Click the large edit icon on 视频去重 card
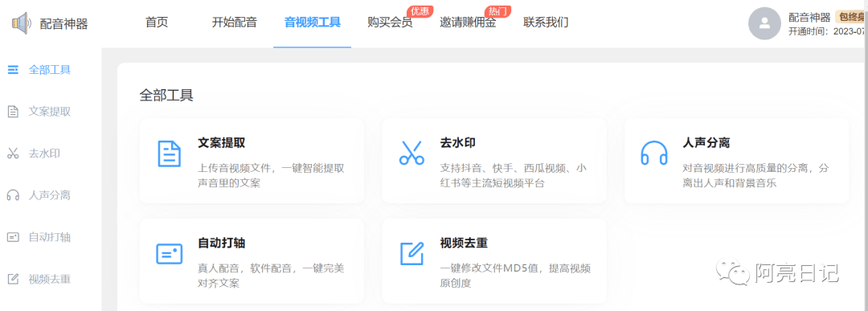The height and width of the screenshot is (311, 868). pyautogui.click(x=411, y=253)
